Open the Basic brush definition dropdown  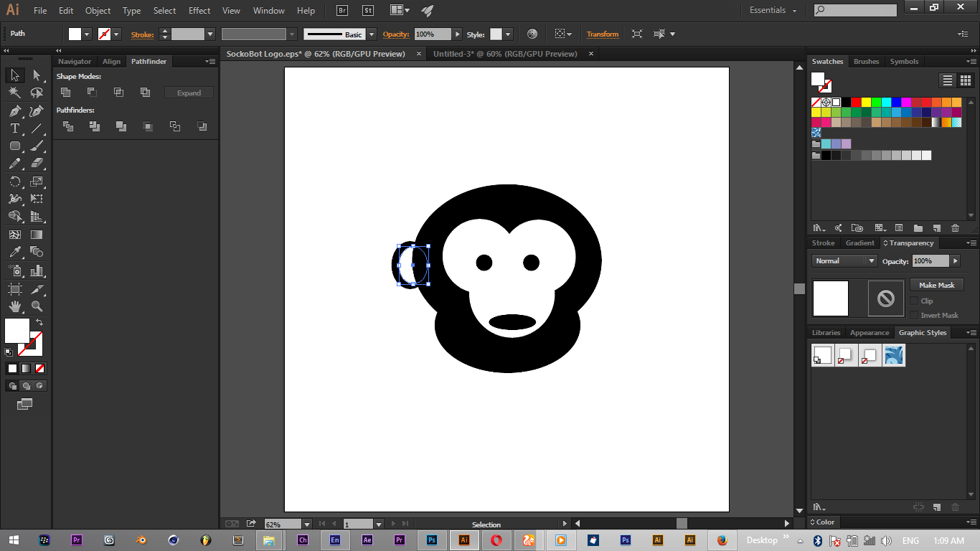point(372,34)
